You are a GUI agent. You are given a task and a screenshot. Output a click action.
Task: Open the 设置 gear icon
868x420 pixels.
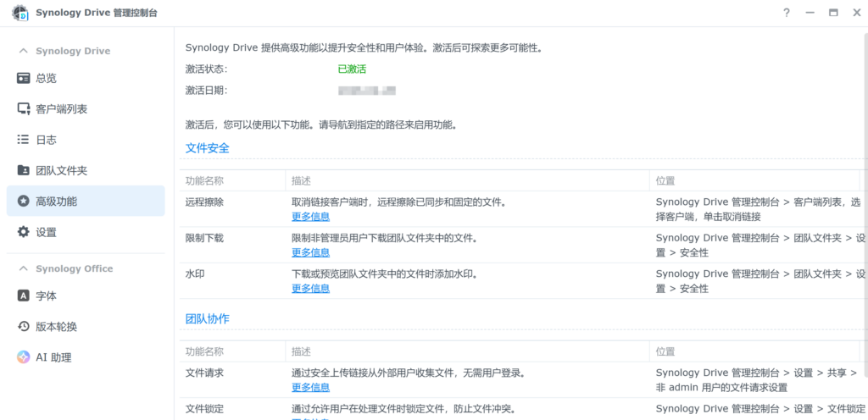(24, 232)
